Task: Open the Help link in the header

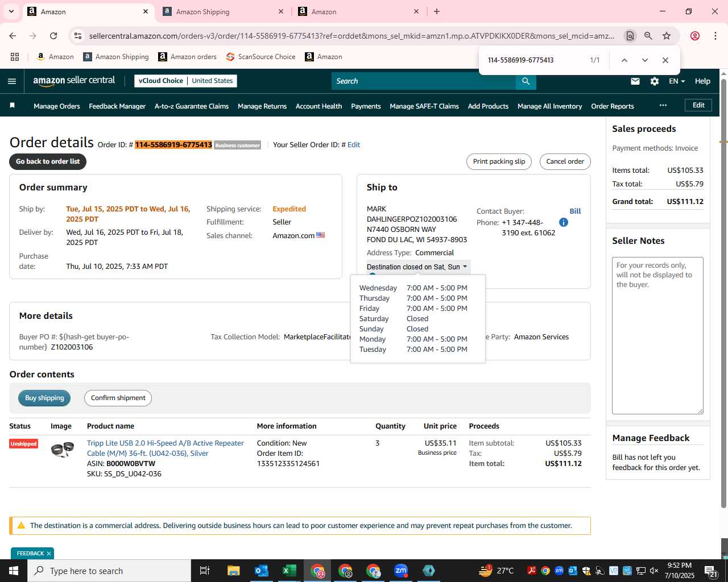Action: 702,81
